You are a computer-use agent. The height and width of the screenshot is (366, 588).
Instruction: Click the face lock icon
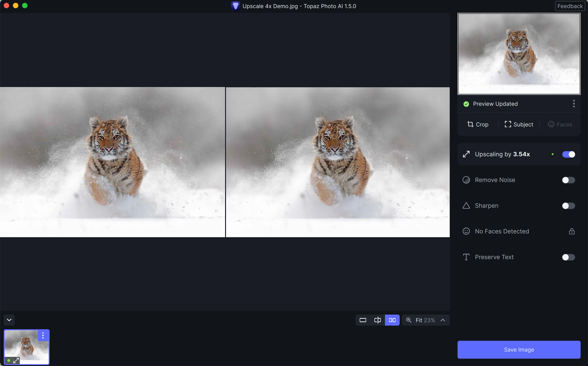coord(571,231)
